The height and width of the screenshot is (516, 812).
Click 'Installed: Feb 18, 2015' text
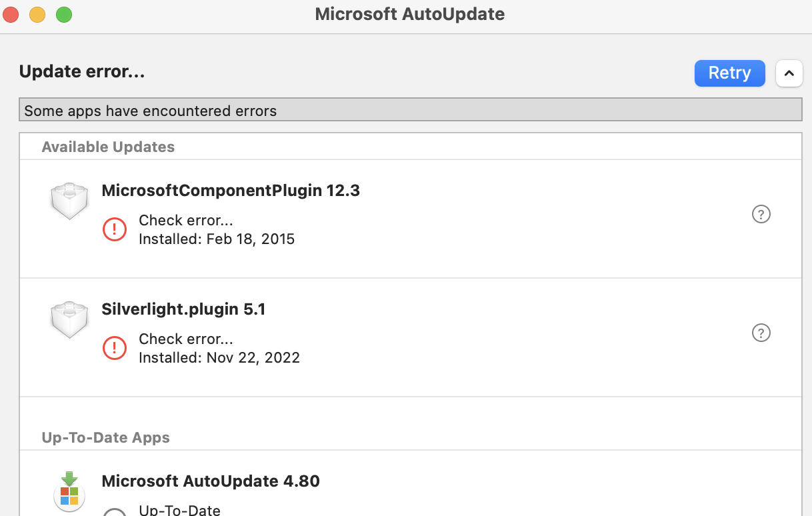pyautogui.click(x=216, y=239)
